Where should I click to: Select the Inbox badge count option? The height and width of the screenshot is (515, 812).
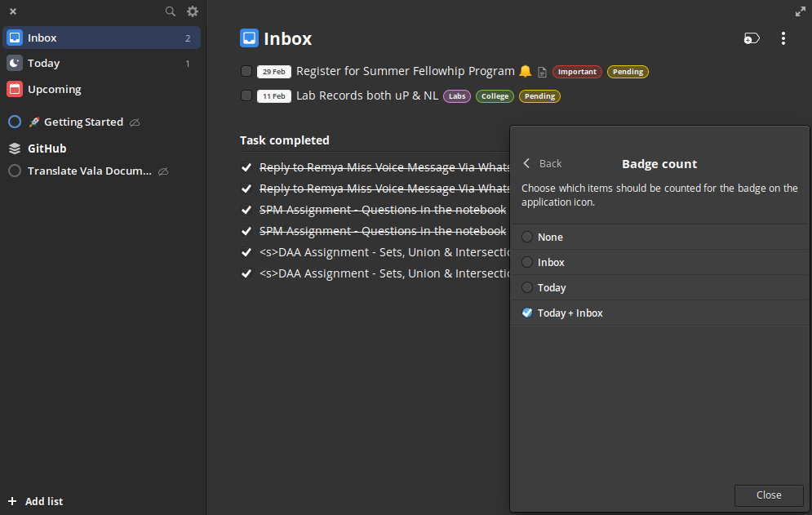tap(659, 262)
